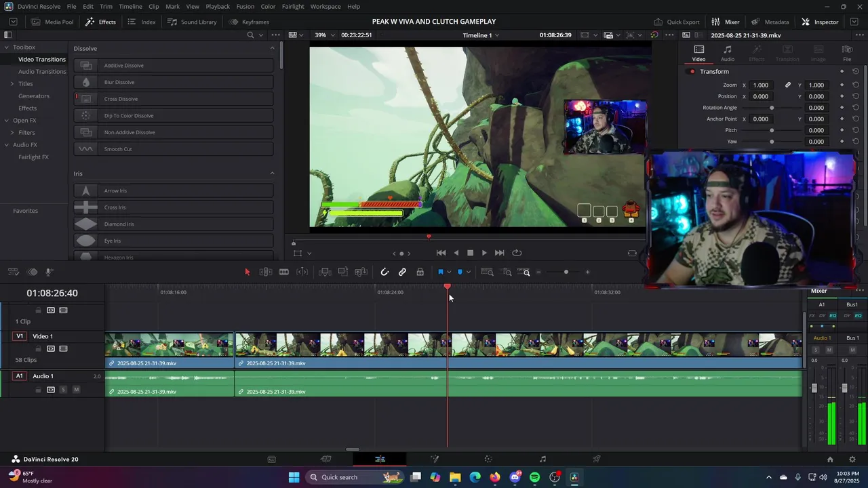The height and width of the screenshot is (488, 868).
Task: Toggle auto select on Audio 1 track
Action: pos(51,390)
